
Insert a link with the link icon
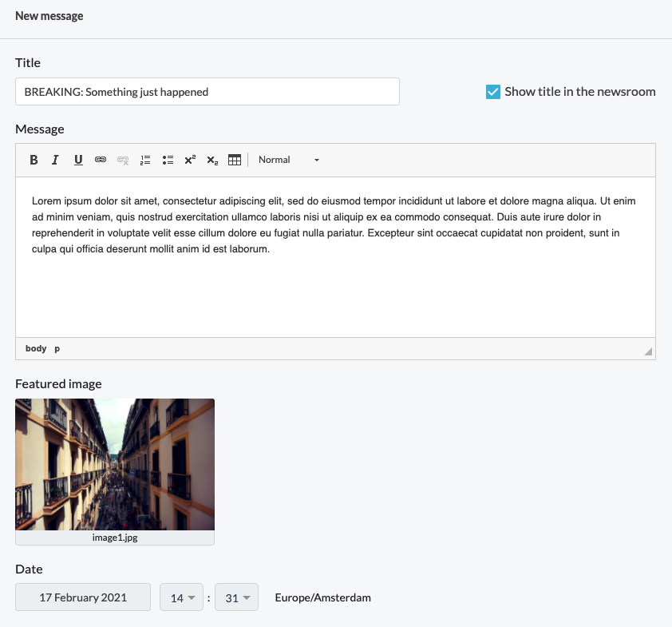tap(101, 160)
